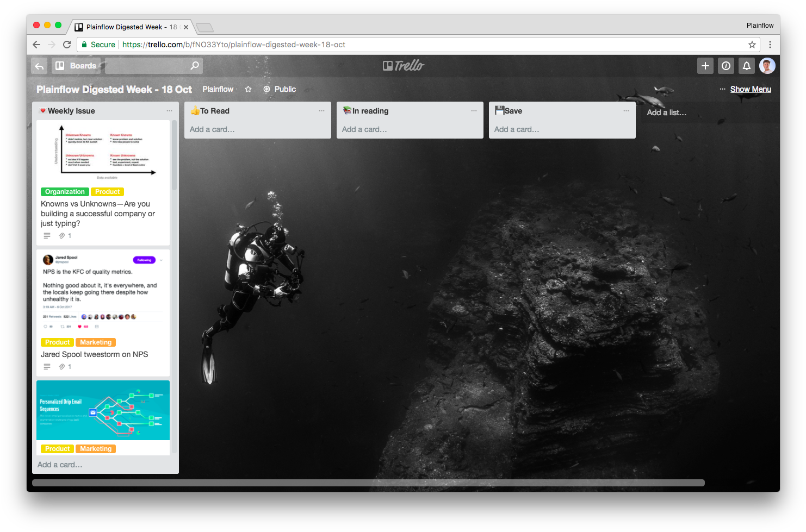Open the To Read list actions menu
This screenshot has height=532, width=806.
[321, 110]
